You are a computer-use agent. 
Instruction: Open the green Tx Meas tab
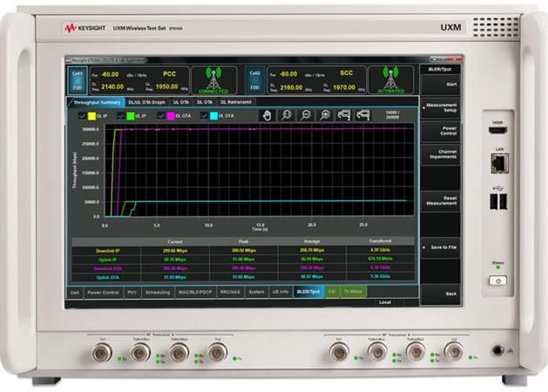point(353,291)
